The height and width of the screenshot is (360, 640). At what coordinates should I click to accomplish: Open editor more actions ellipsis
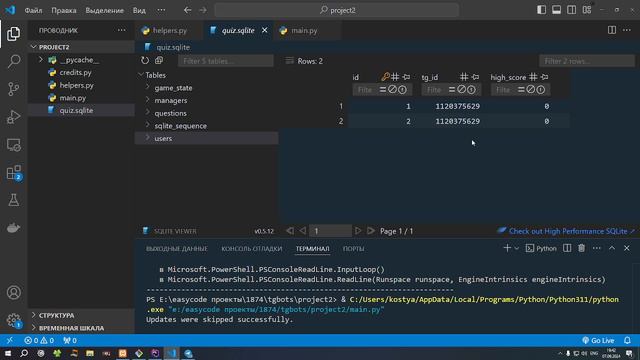[x=627, y=30]
